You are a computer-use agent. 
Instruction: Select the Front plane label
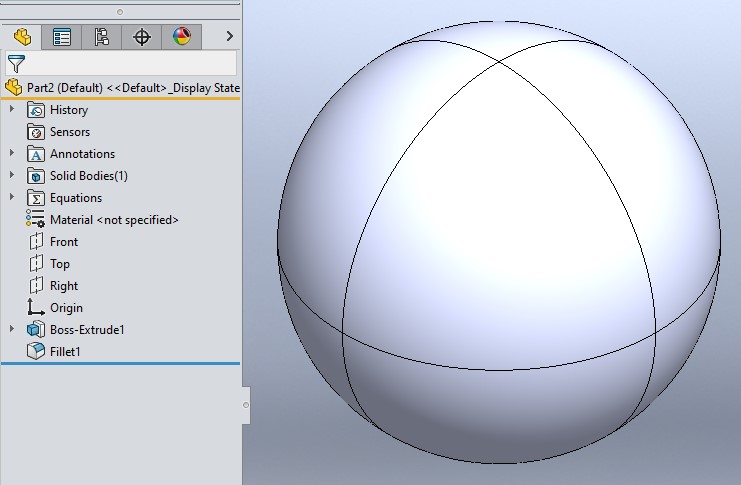(64, 242)
